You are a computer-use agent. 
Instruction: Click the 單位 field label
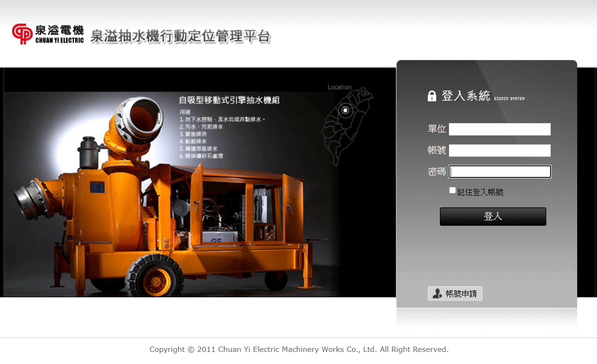pyautogui.click(x=437, y=129)
